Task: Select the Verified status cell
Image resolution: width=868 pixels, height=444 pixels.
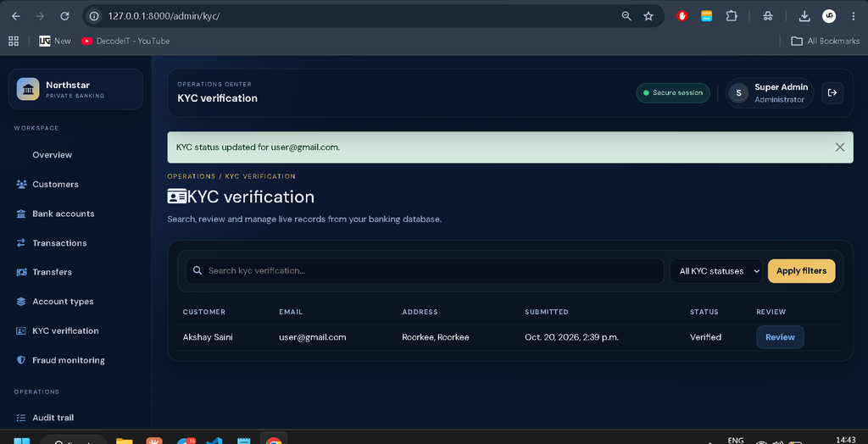Action: [x=705, y=337]
